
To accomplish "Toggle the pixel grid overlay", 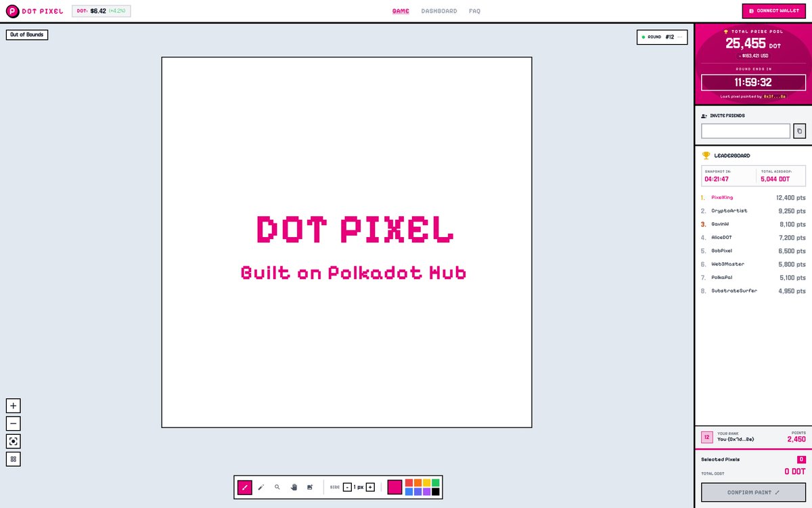I will click(13, 459).
